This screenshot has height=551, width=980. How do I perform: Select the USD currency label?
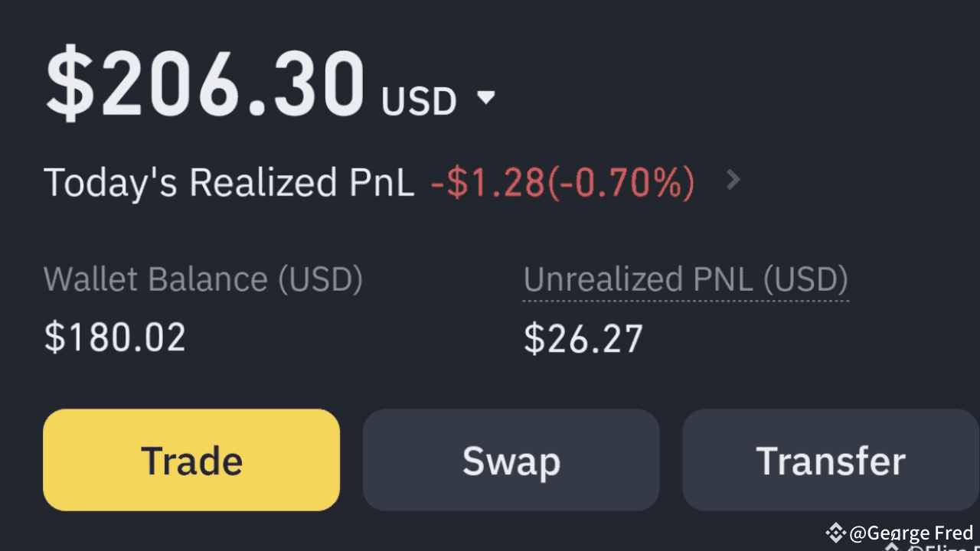[x=419, y=101]
